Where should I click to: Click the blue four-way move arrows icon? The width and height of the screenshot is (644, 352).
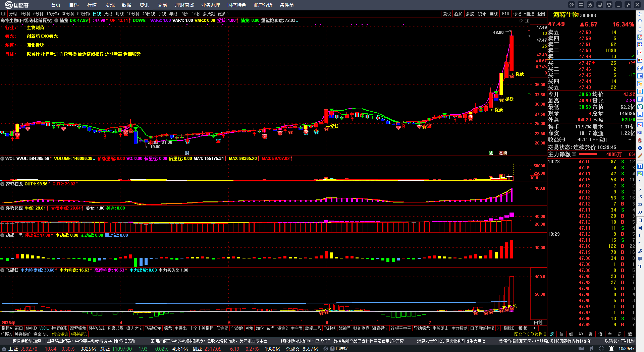click(640, 148)
